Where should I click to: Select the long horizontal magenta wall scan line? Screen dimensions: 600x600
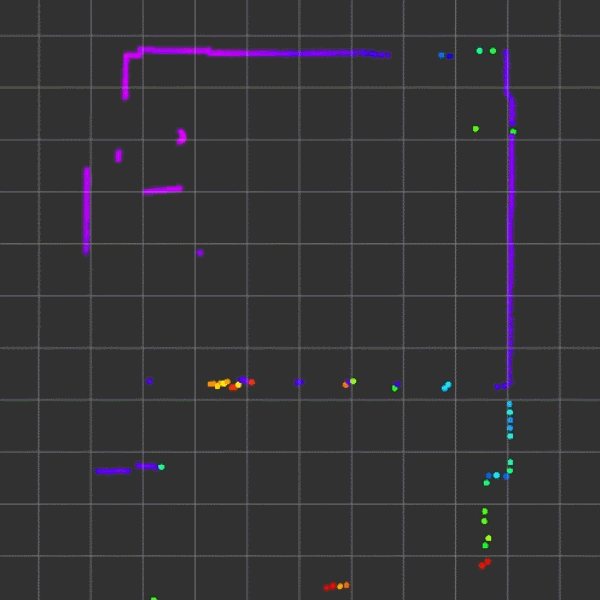click(264, 52)
